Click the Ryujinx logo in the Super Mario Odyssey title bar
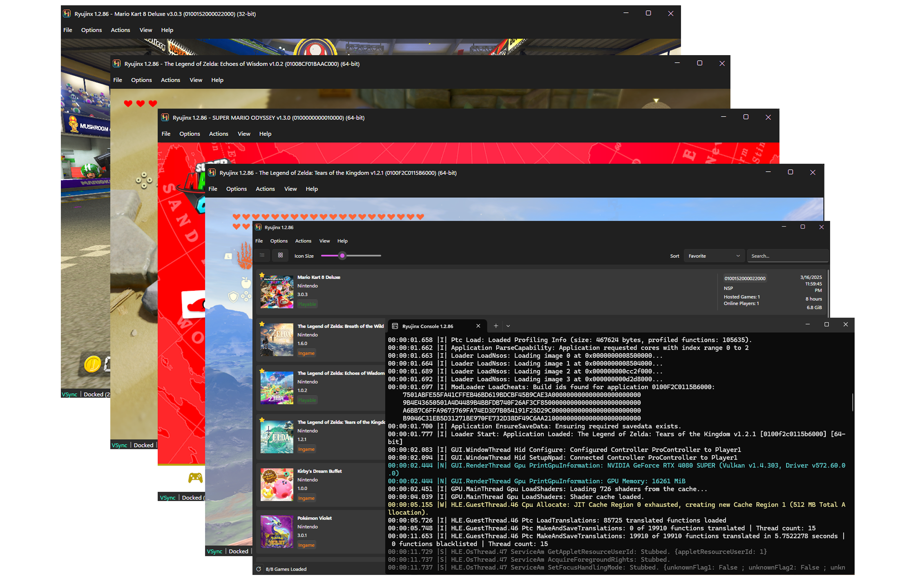 point(165,118)
